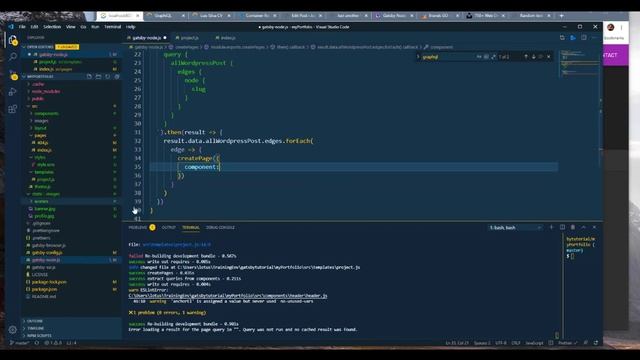The height and width of the screenshot is (360, 640).
Task: Close the terminal panel
Action: click(594, 227)
